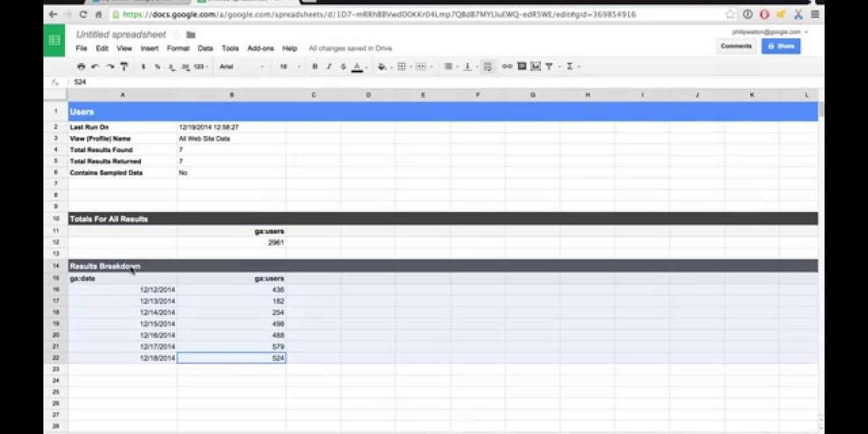This screenshot has height=434, width=868.
Task: Open the font size dropdown
Action: (x=291, y=67)
